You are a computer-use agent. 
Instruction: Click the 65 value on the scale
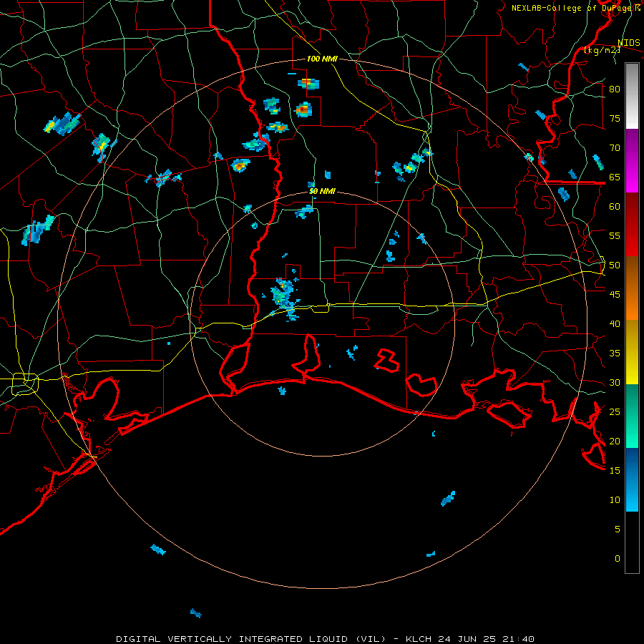pyautogui.click(x=615, y=177)
